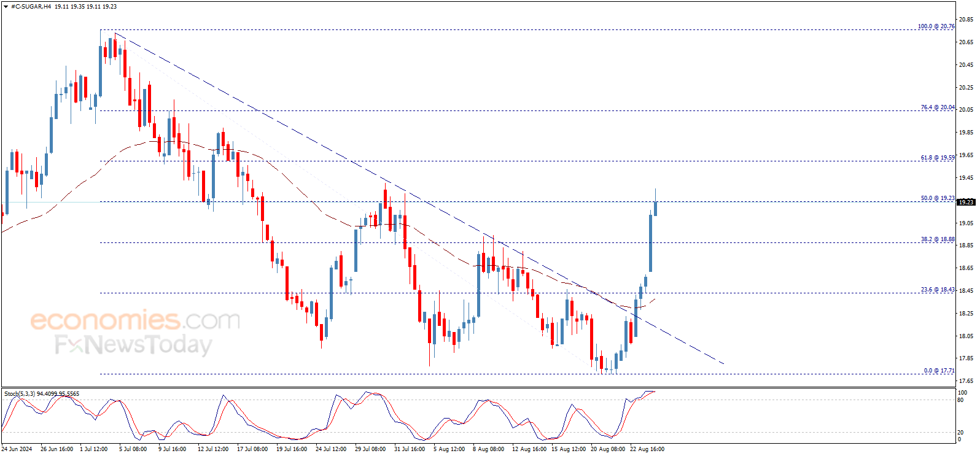Click the 5 Aug 12:00 time label
The image size is (980, 456).
click(x=449, y=449)
